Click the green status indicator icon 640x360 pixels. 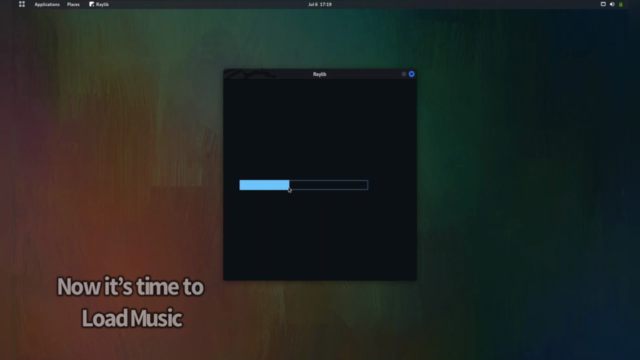[x=621, y=4]
